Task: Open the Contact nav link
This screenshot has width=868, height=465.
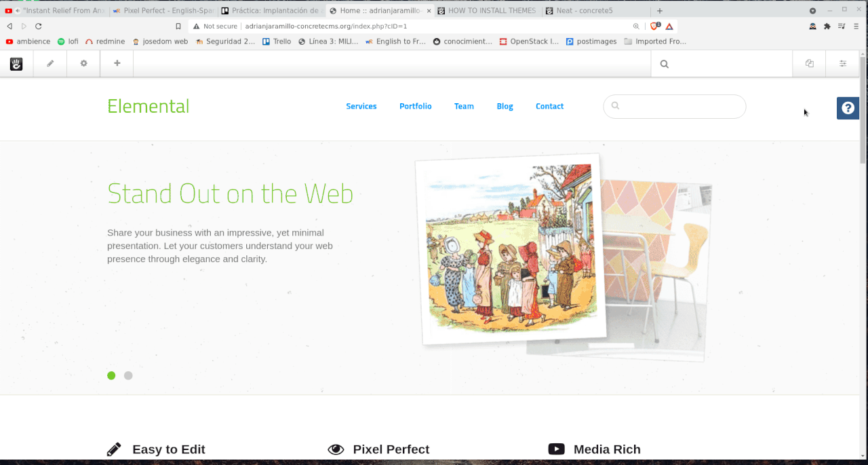Action: [x=550, y=107]
